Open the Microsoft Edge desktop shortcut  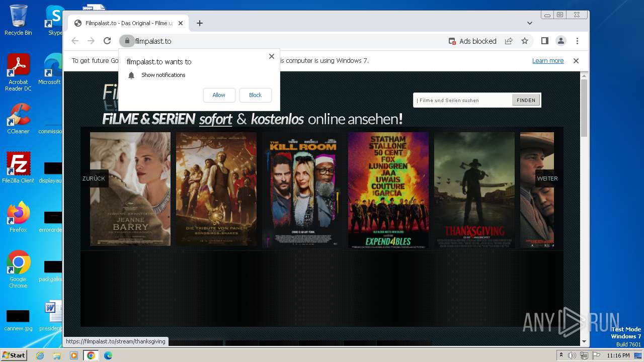pyautogui.click(x=50, y=69)
